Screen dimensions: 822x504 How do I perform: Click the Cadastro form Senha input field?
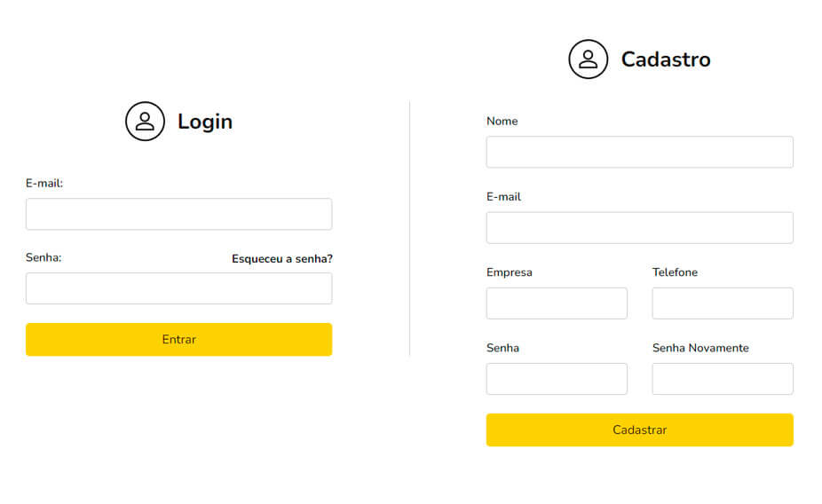pyautogui.click(x=557, y=379)
